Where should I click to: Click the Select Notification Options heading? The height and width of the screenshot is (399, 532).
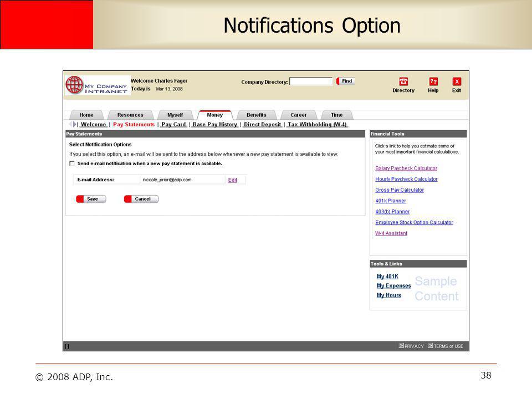click(x=100, y=145)
